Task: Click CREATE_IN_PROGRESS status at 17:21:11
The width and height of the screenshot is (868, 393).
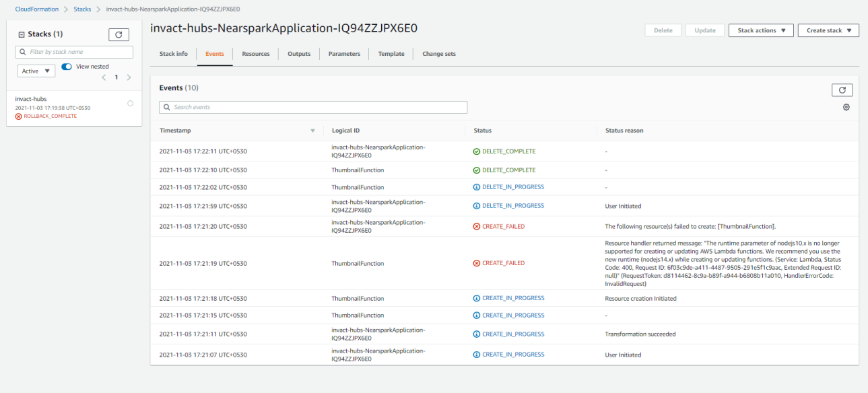Action: pyautogui.click(x=508, y=334)
